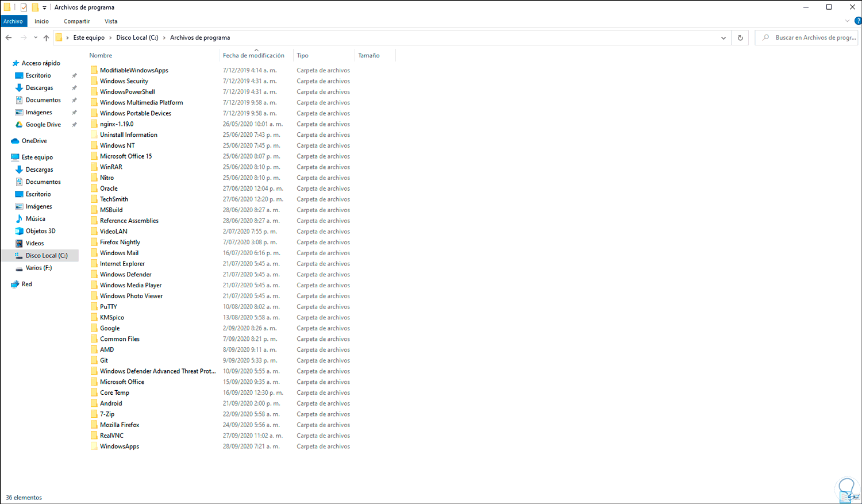The width and height of the screenshot is (862, 504).
Task: Click the 7-Zip folder icon
Action: coord(94,414)
